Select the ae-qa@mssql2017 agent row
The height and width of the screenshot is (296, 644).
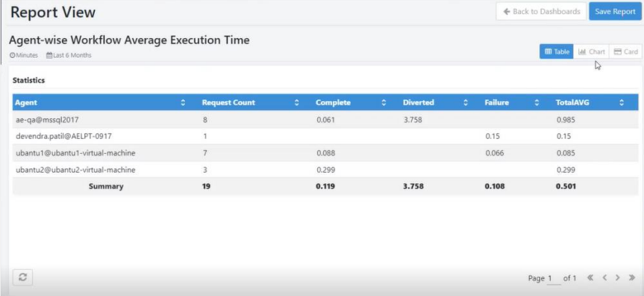click(325, 120)
